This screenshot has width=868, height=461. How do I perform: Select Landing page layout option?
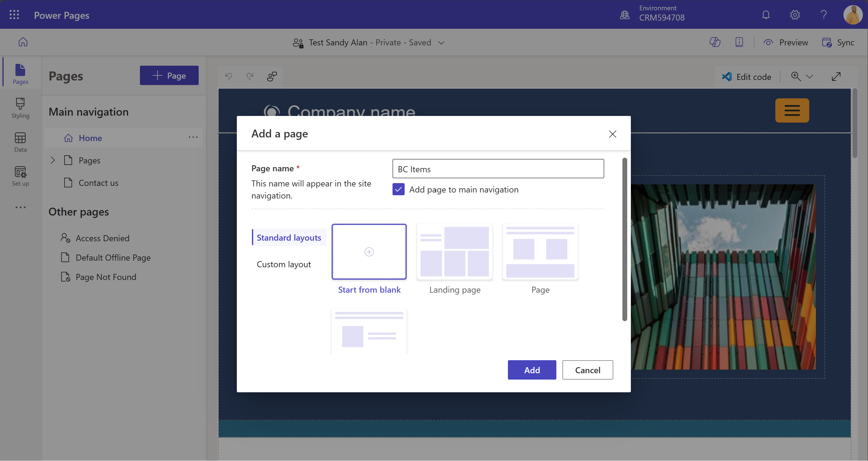[455, 252]
